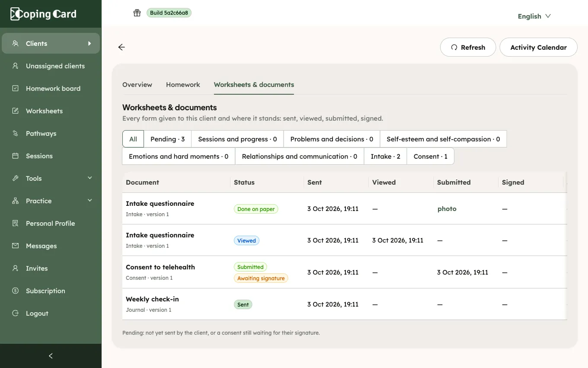Open the Consent to telehealth document
The height and width of the screenshot is (368, 588).
160,267
